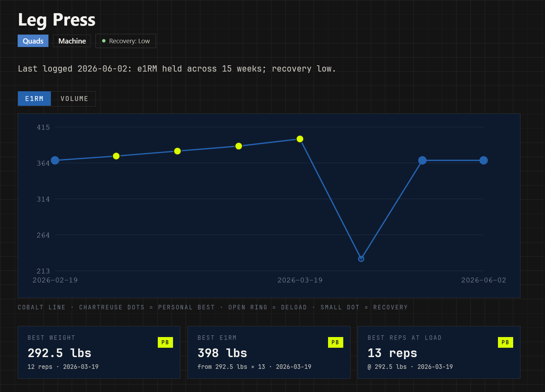545x392 pixels.
Task: Click the PB badge on Best Reps card
Action: 505,342
